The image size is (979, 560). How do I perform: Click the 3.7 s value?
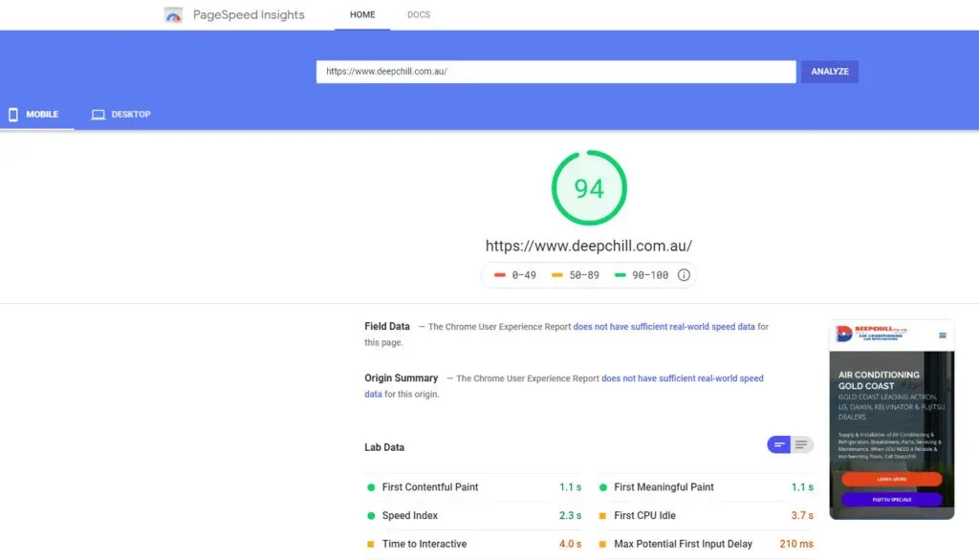[802, 515]
